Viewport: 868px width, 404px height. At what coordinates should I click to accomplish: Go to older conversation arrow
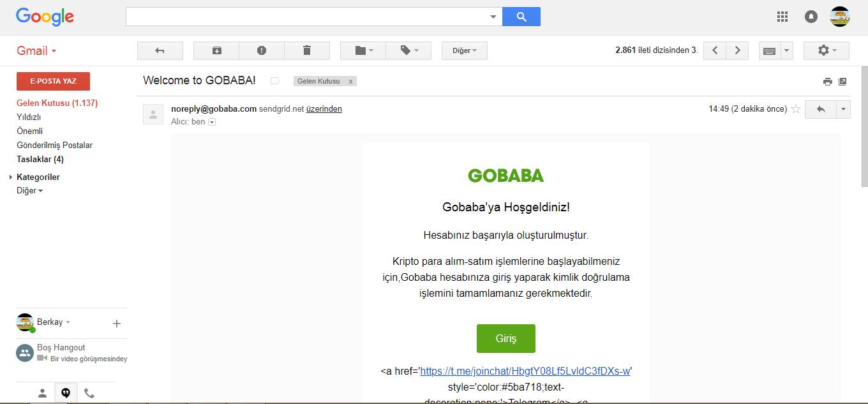click(738, 50)
